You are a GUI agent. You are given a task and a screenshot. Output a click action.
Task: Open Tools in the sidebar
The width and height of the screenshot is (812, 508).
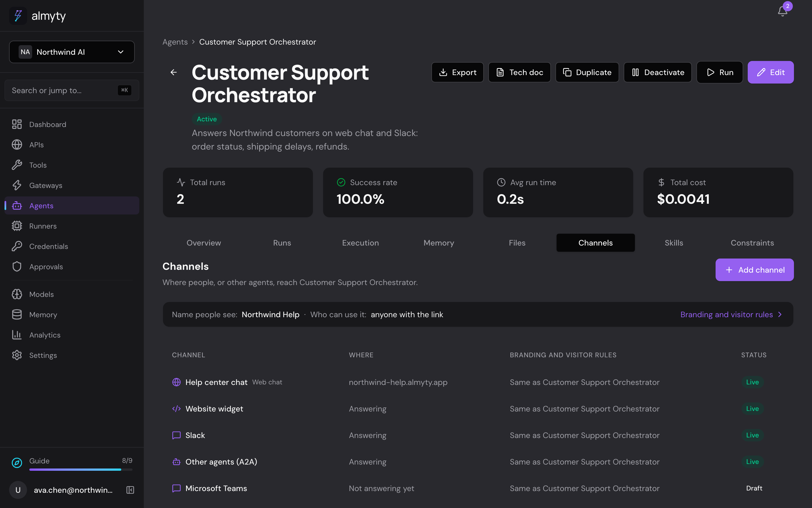click(72, 165)
